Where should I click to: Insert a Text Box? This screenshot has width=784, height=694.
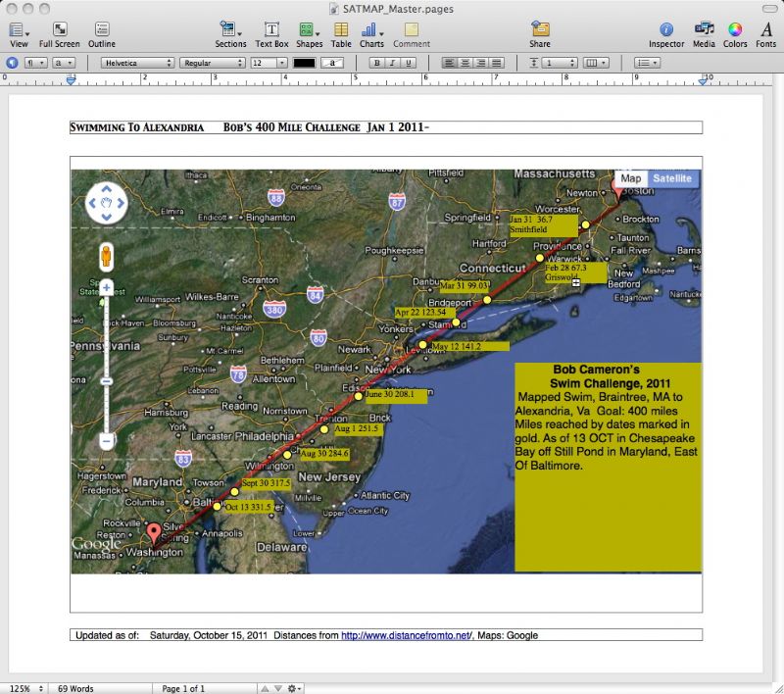pyautogui.click(x=271, y=35)
